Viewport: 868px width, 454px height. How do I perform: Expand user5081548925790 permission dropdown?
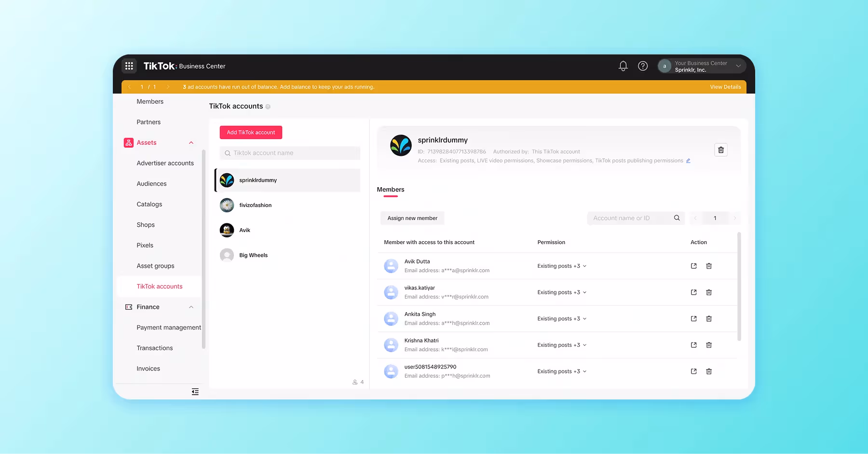coord(562,371)
